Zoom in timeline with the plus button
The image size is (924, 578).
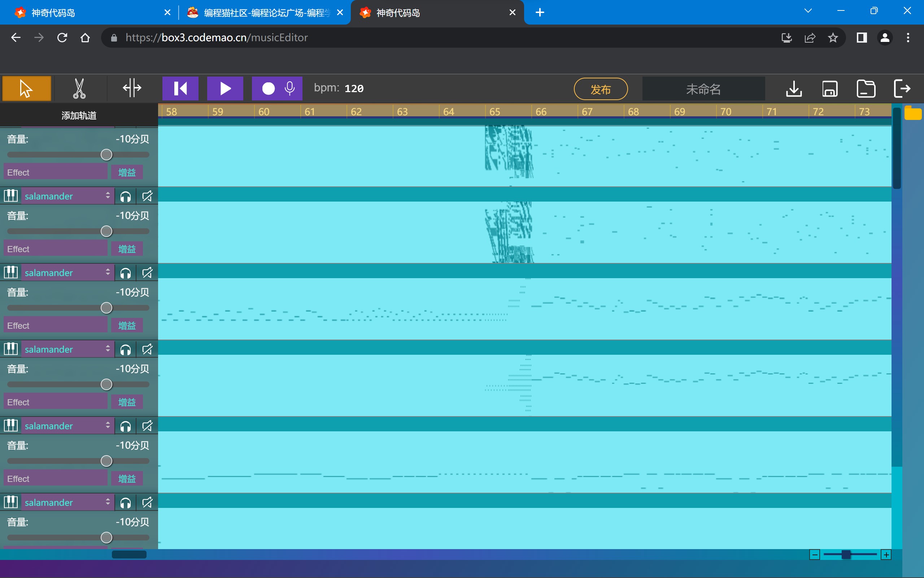pyautogui.click(x=886, y=554)
